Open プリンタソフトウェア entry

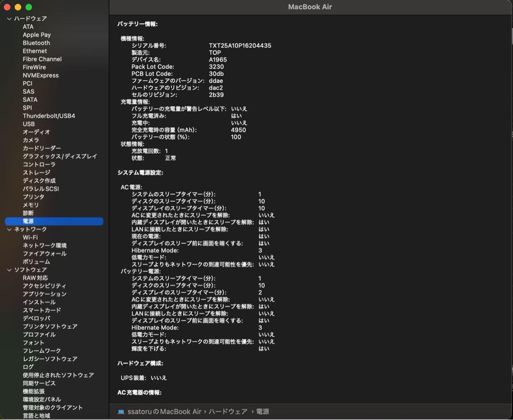(x=50, y=327)
